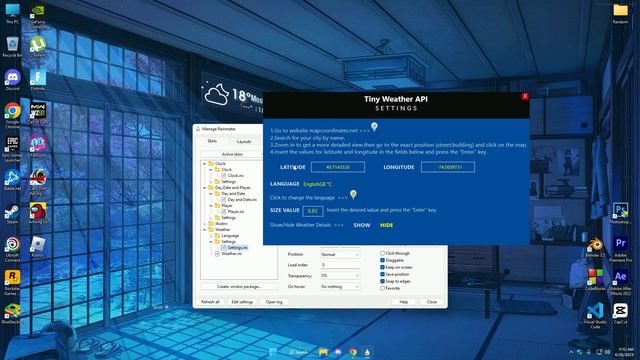Open the Adobe After Effects desktop icon
The height and width of the screenshot is (360, 640).
620,282
